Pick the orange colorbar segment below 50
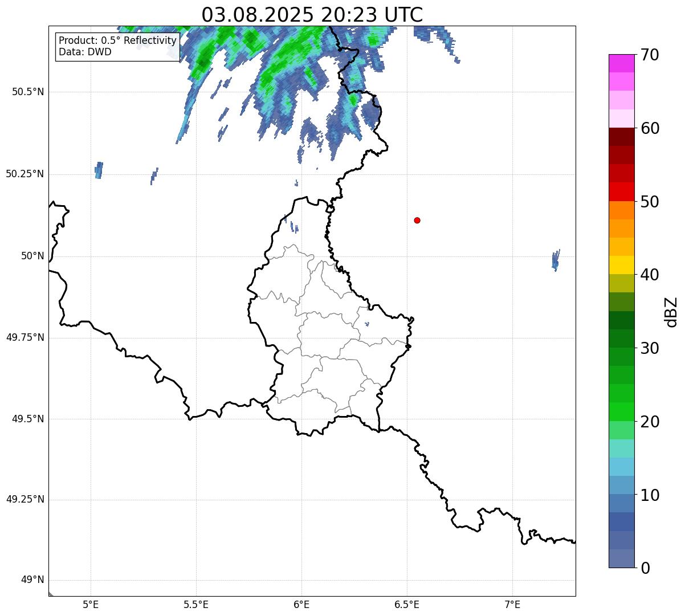This screenshot has height=616, width=685. 622,210
